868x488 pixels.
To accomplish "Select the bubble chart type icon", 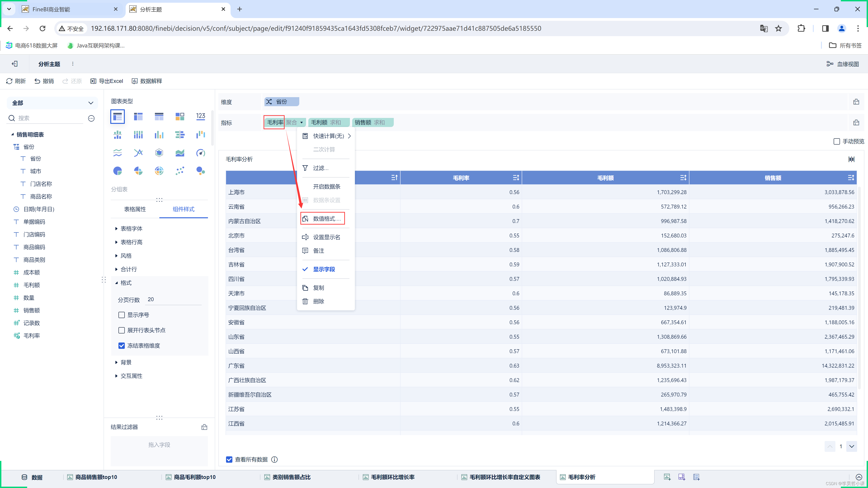I will point(200,171).
